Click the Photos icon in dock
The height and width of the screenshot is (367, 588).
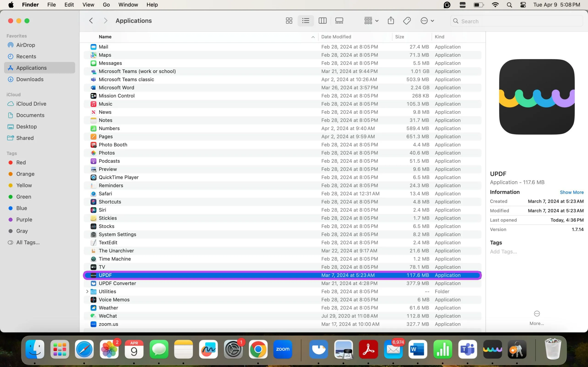109,350
